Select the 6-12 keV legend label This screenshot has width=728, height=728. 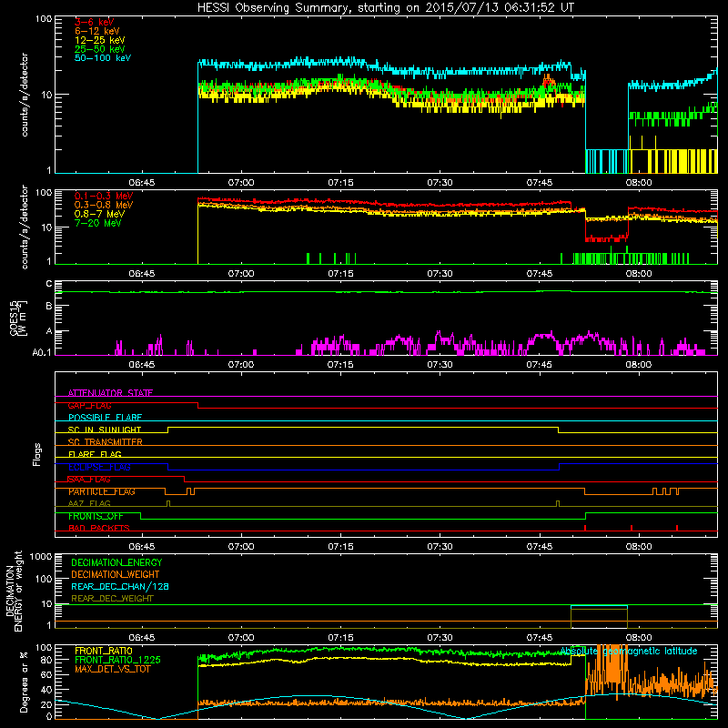97,31
